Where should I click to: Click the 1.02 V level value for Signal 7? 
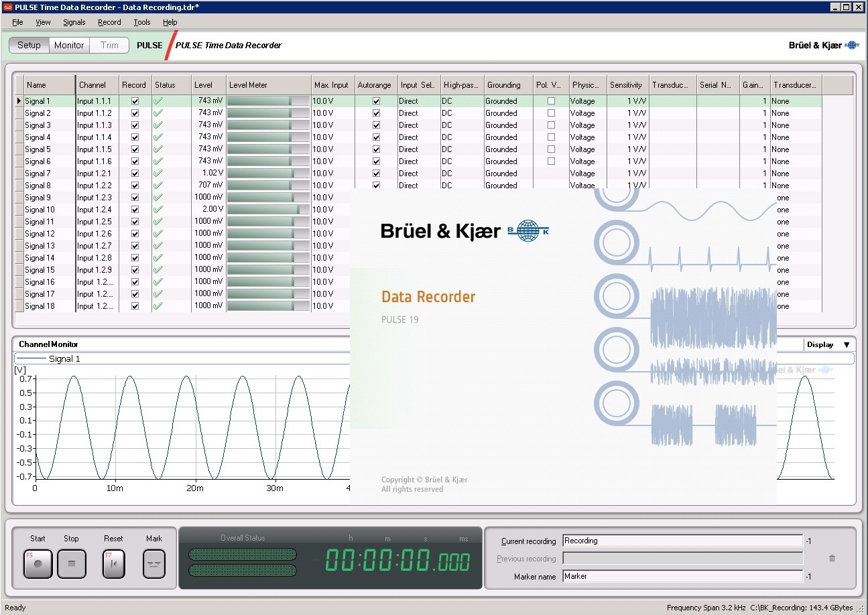(x=212, y=173)
